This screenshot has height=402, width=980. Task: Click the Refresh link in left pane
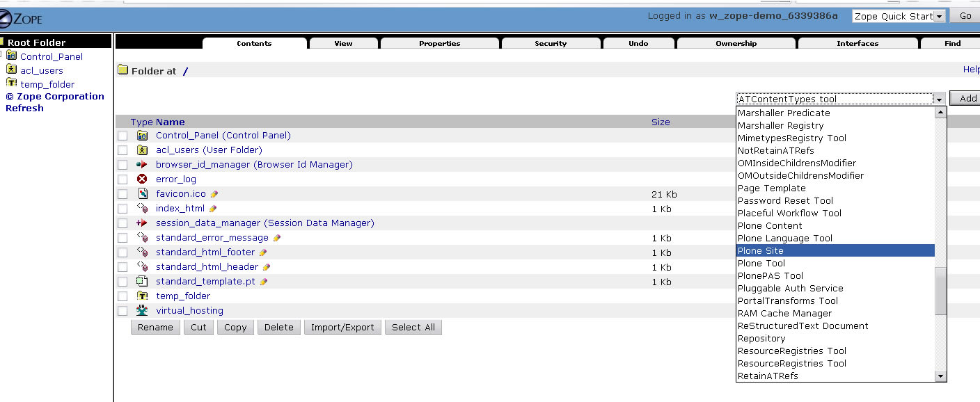tap(24, 108)
